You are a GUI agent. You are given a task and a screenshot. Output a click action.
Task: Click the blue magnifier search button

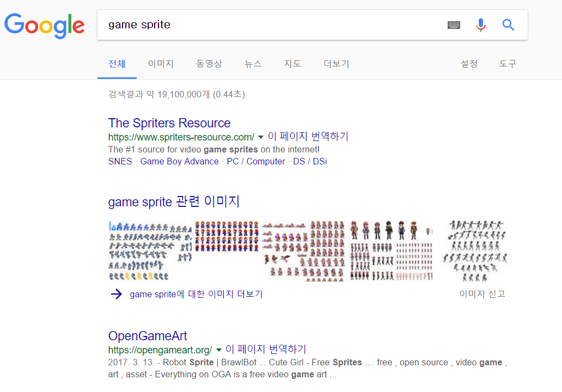tap(508, 25)
